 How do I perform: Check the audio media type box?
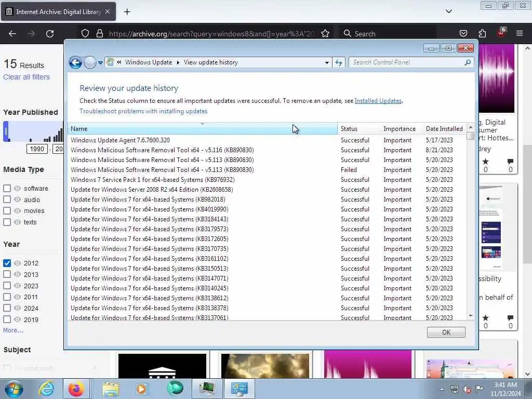click(7, 199)
